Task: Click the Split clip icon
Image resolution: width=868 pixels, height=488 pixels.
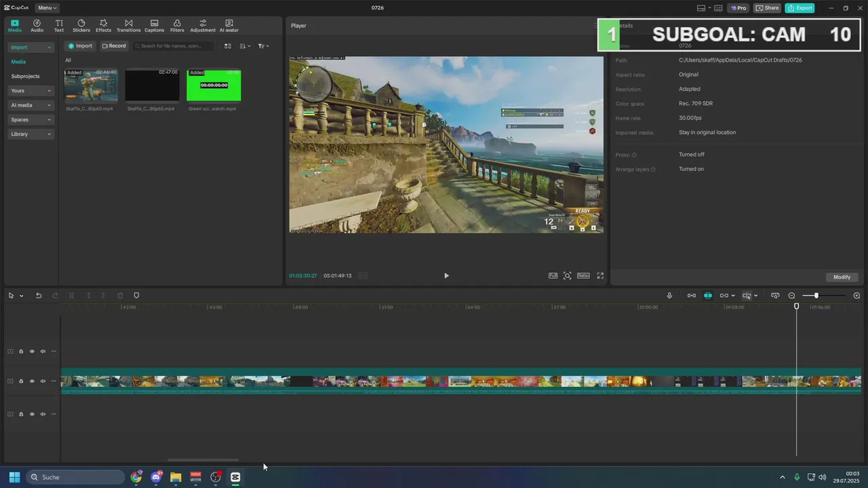Action: click(x=71, y=296)
